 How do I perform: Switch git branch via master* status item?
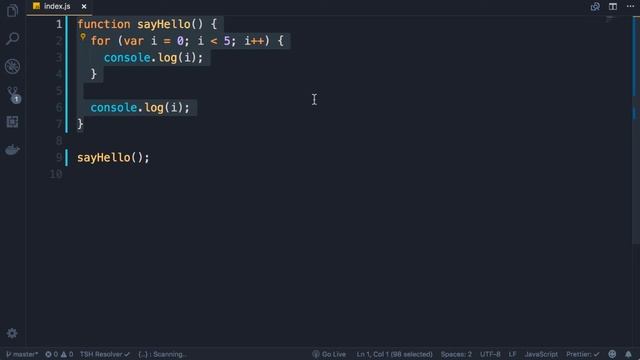tap(22, 354)
